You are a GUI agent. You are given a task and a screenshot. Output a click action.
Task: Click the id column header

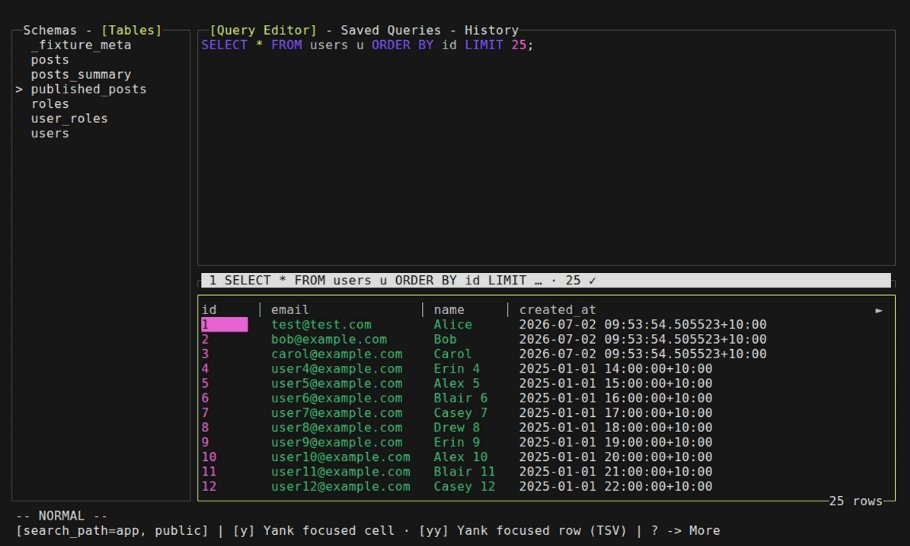[x=209, y=310]
